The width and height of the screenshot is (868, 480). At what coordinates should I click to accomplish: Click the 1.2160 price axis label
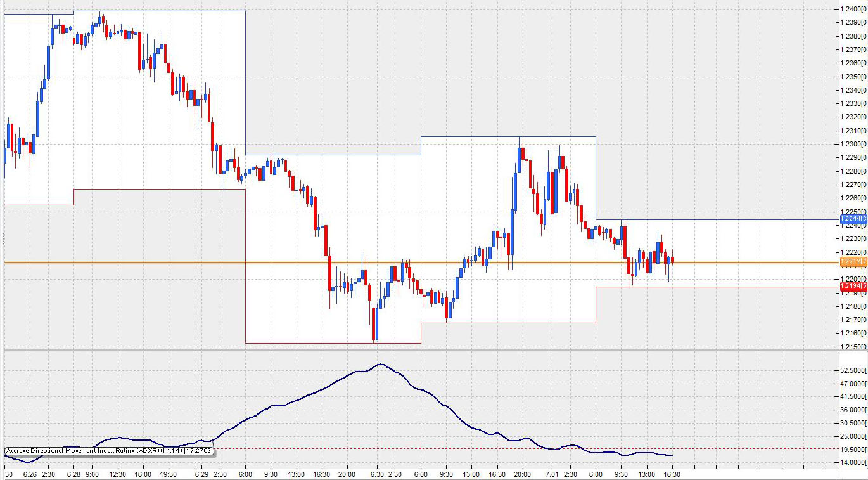pyautogui.click(x=854, y=333)
